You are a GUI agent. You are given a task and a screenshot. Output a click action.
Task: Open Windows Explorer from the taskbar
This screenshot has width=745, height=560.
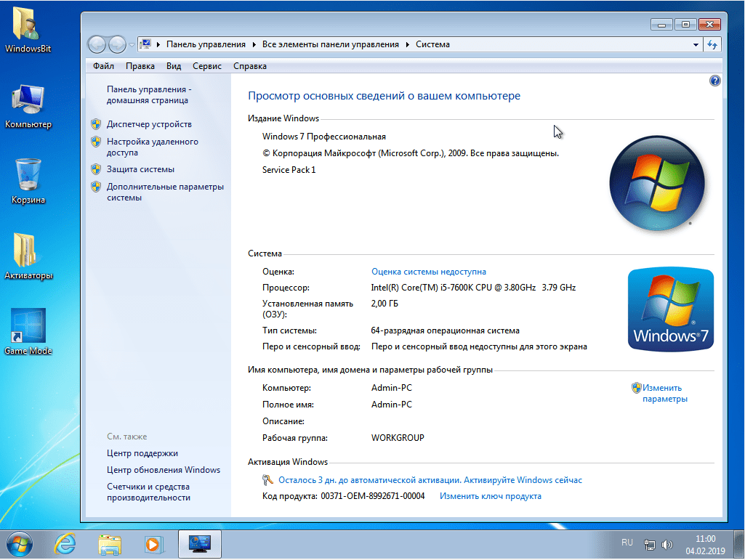pyautogui.click(x=109, y=543)
